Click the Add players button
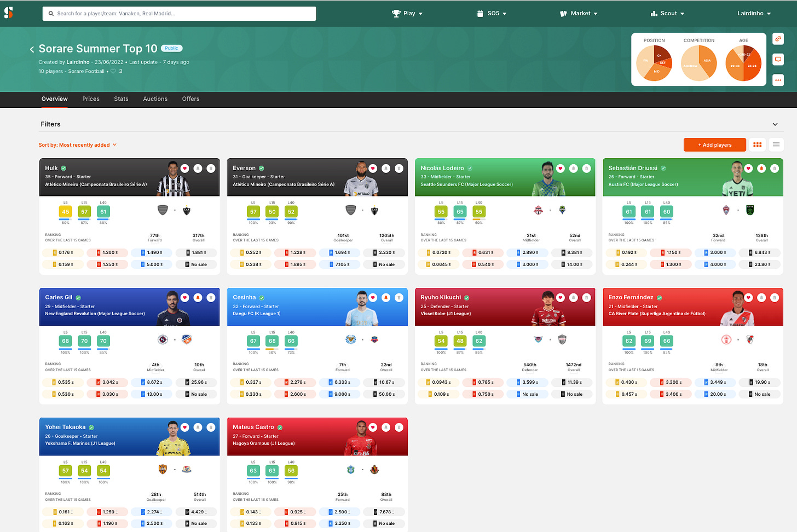The image size is (797, 532). [x=715, y=145]
